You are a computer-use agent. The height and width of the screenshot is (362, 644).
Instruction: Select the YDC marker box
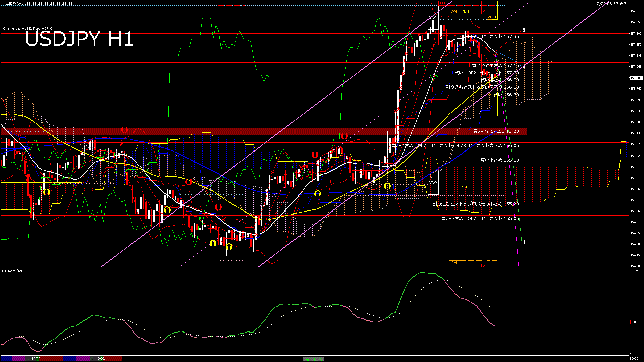(433, 18)
